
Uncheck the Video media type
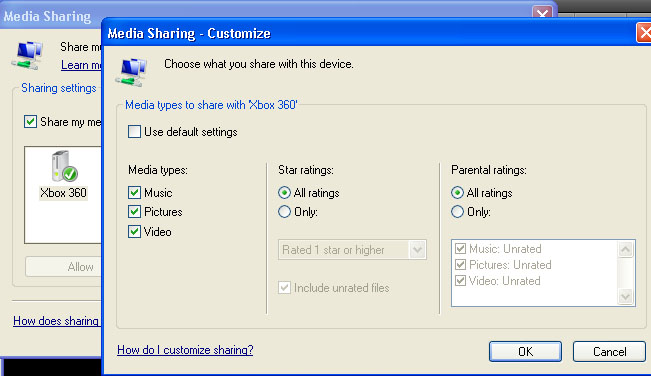pyautogui.click(x=134, y=232)
